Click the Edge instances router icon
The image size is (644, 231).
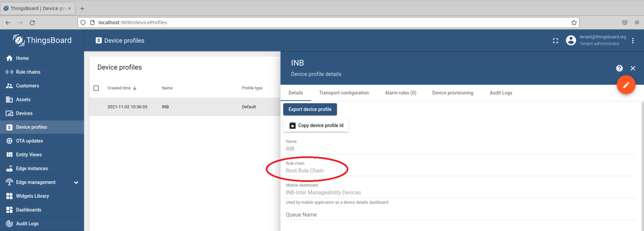9,168
